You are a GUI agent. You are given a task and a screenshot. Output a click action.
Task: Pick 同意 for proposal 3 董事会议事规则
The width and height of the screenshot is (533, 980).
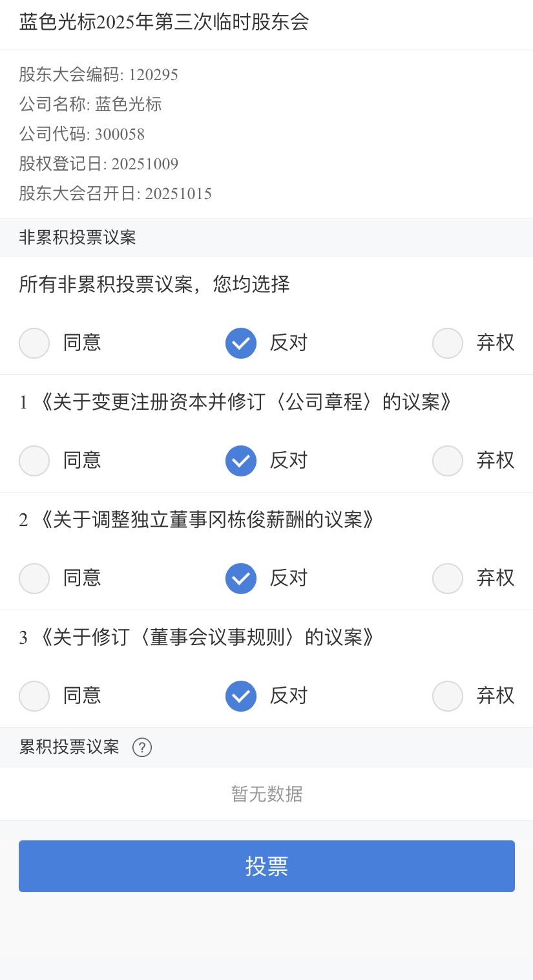[x=34, y=696]
